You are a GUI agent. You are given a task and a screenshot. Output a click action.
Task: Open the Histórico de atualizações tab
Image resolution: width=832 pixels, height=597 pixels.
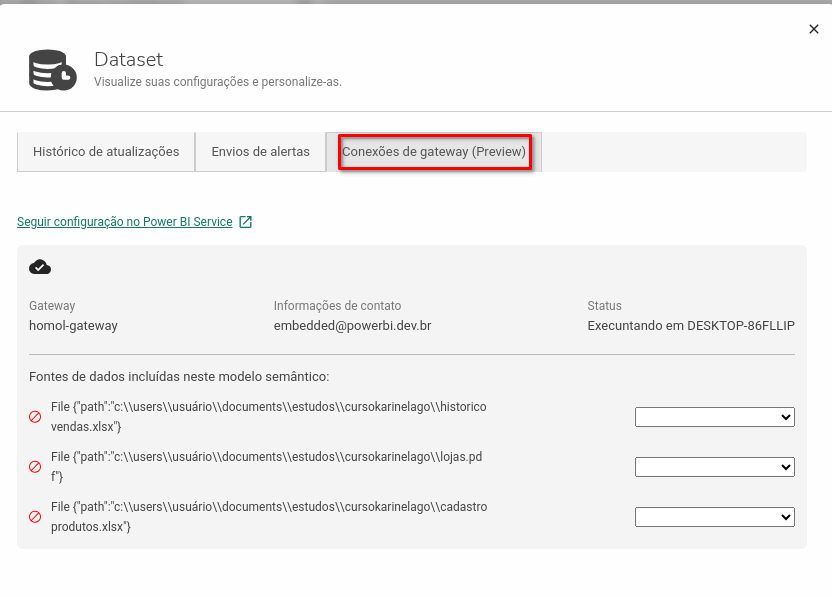pyautogui.click(x=106, y=152)
